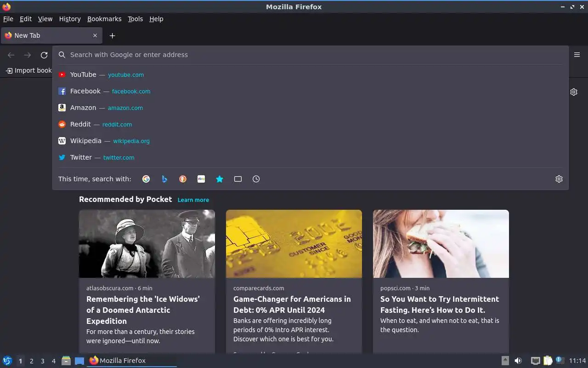The width and height of the screenshot is (588, 368).
Task: Select the Facebook suggestion row
Action: click(310, 91)
